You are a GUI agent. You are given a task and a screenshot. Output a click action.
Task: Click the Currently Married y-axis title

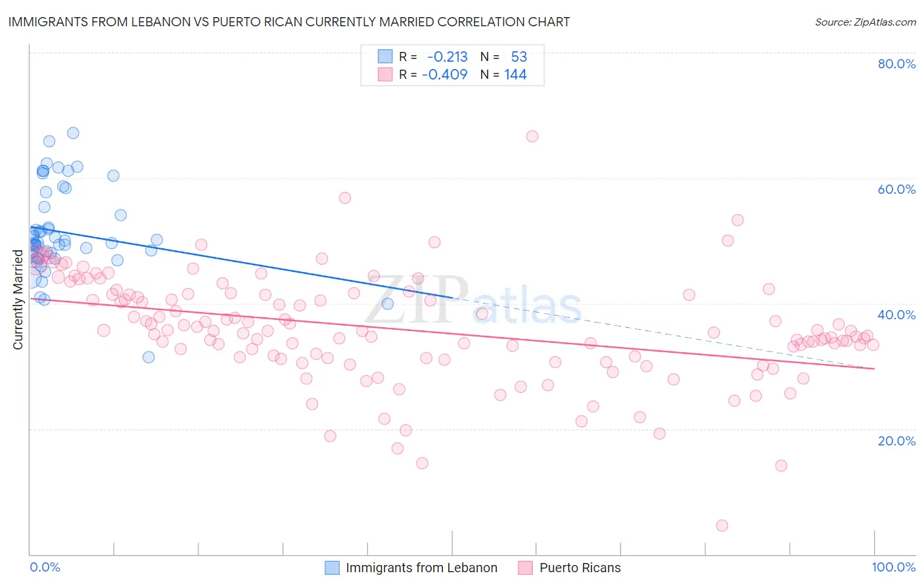click(18, 300)
